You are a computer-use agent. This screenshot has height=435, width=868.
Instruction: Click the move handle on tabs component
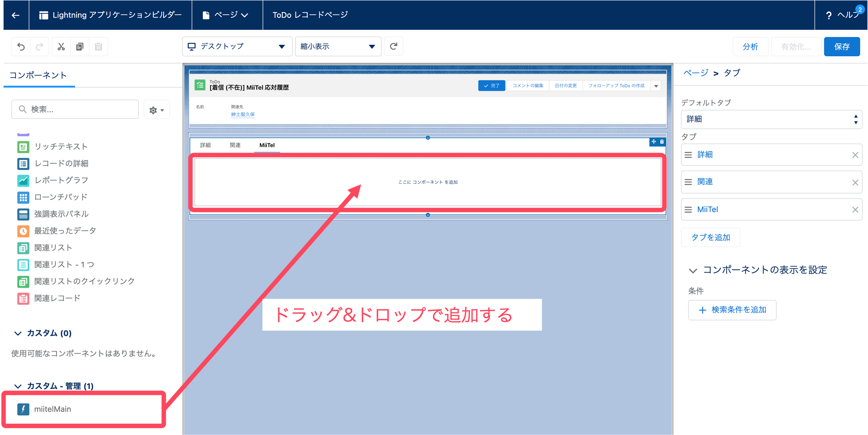tap(654, 142)
